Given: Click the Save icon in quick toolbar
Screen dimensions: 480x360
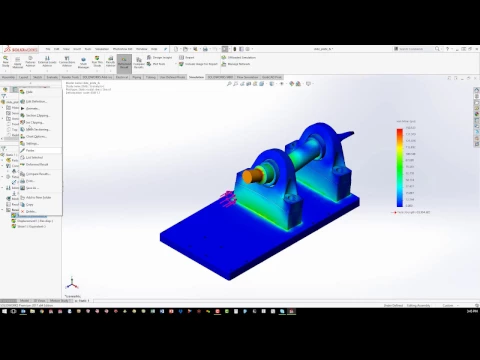Looking at the screenshot, I should [195, 49].
